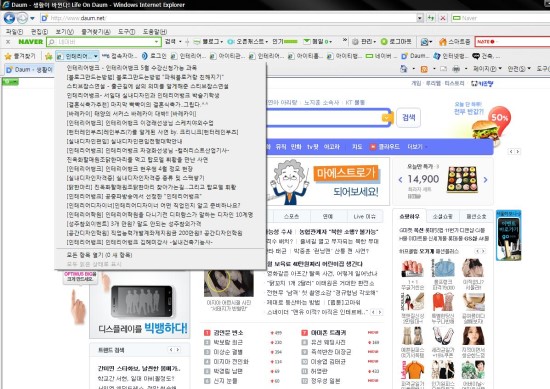Click the address bar showing www.daum.net
Viewport: 550px width, 389px height.
pyautogui.click(x=228, y=18)
